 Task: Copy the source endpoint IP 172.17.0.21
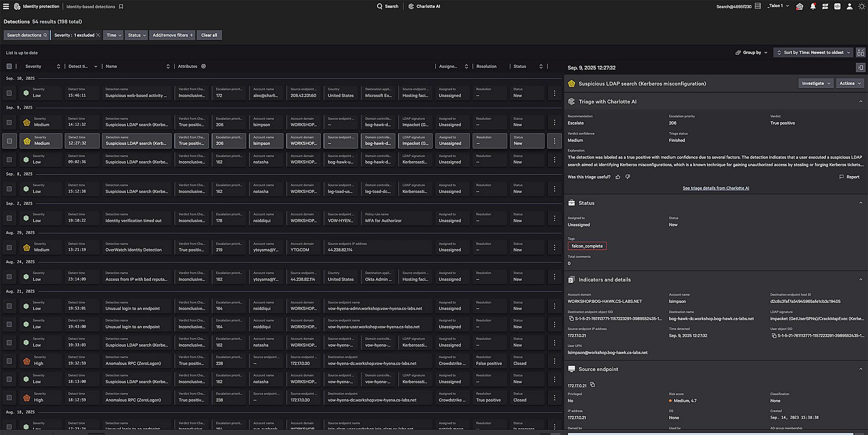(593, 385)
